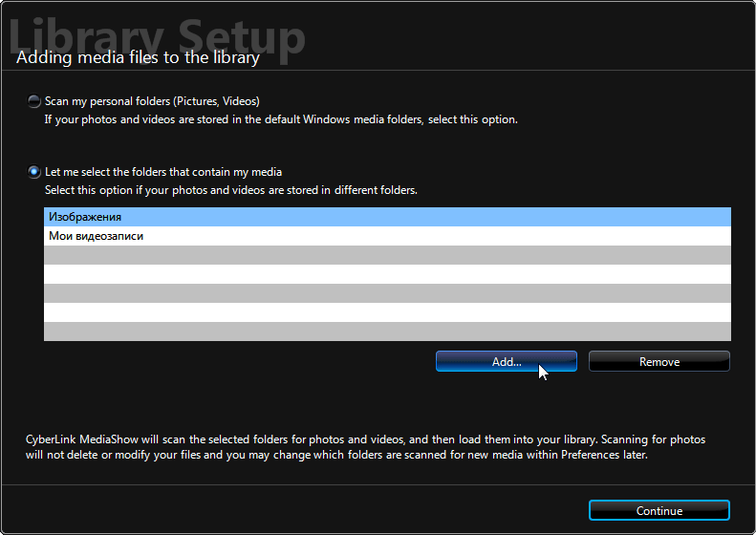The image size is (756, 535).
Task: Select the 'Мои видеозаписи' folder row
Action: (x=387, y=236)
